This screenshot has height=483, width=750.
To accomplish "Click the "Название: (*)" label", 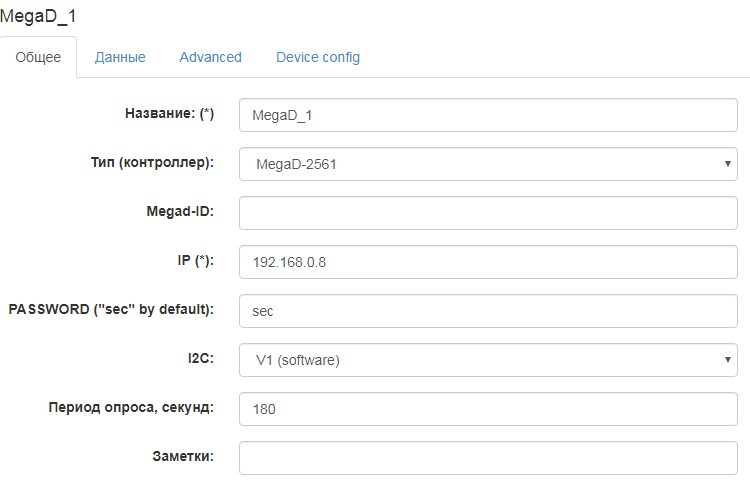I will point(169,114).
